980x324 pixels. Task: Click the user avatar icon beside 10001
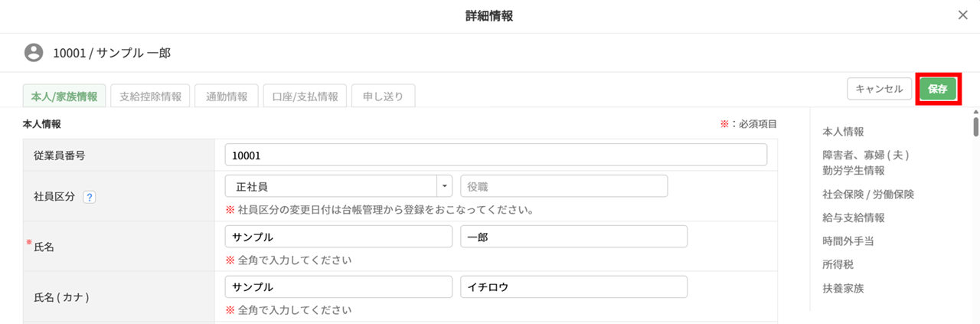34,53
